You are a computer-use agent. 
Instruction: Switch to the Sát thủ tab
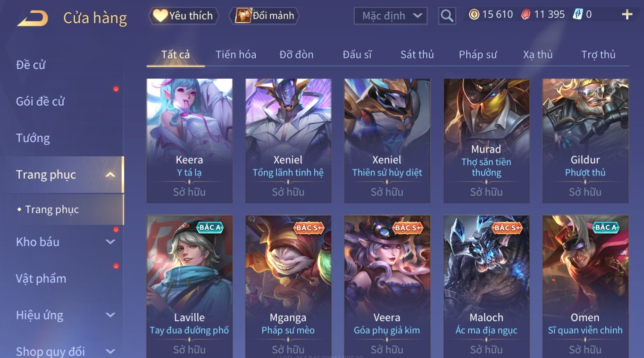(x=417, y=55)
